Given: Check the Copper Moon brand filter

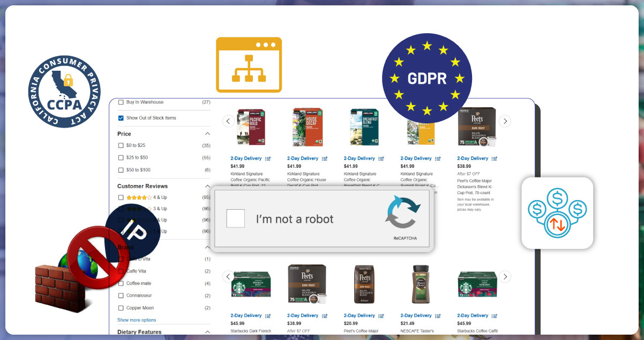Looking at the screenshot, I should coord(121,308).
